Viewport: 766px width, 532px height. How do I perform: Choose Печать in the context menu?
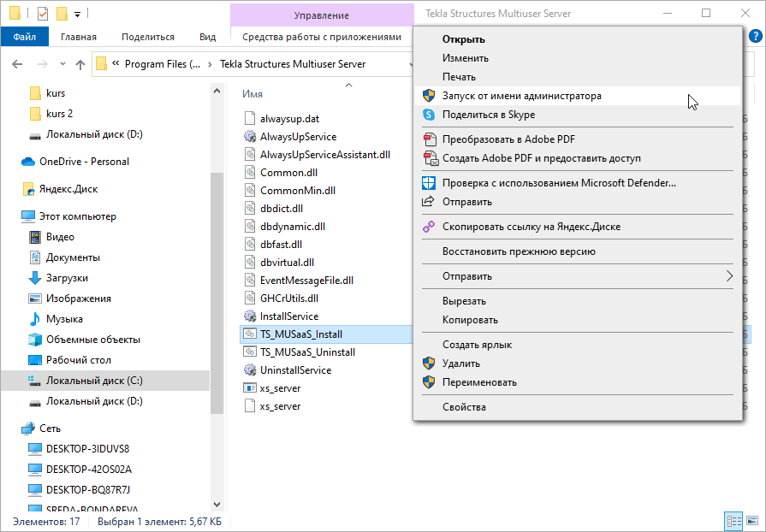point(578,77)
